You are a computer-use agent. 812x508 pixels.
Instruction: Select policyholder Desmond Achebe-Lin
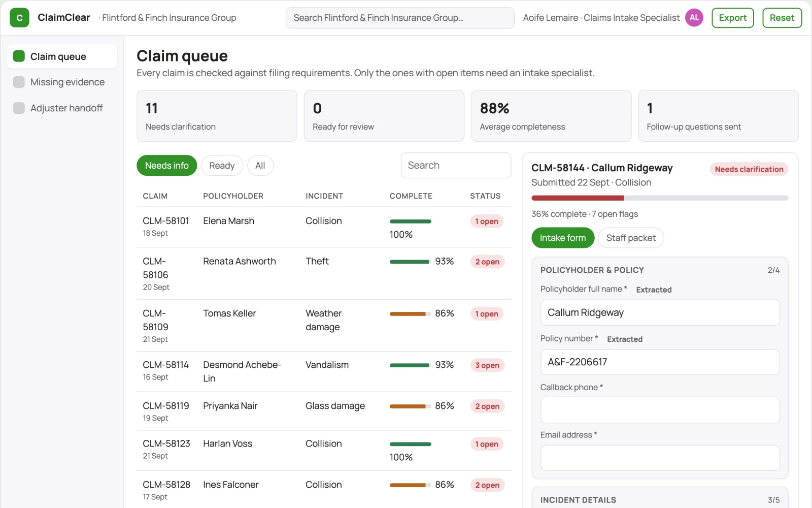coord(242,371)
